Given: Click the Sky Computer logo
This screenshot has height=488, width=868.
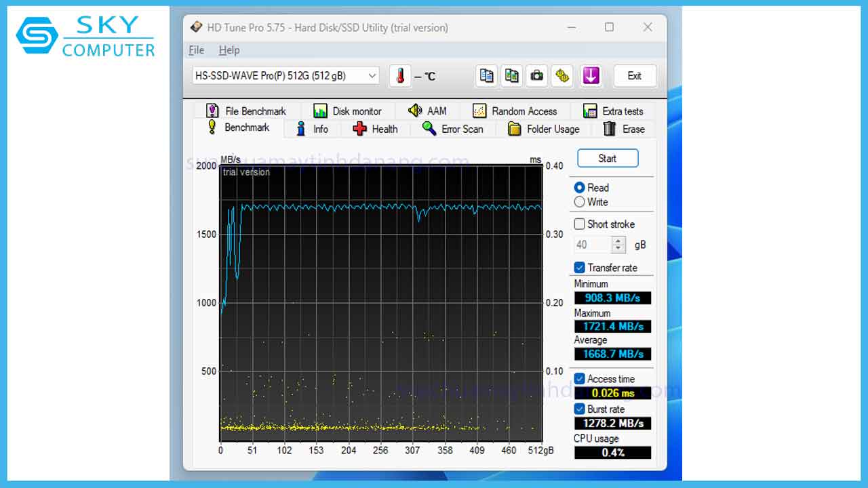Looking at the screenshot, I should [x=86, y=38].
